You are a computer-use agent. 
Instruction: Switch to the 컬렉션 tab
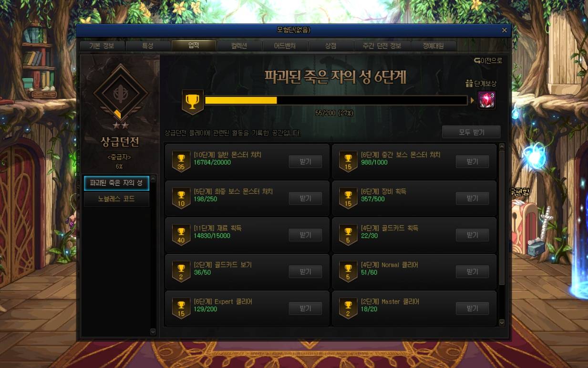(239, 46)
